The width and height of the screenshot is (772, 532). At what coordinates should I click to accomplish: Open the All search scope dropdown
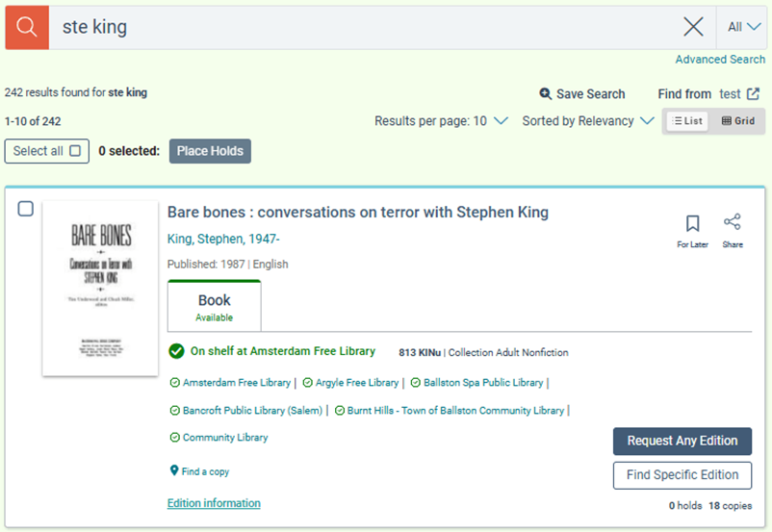[x=744, y=27]
